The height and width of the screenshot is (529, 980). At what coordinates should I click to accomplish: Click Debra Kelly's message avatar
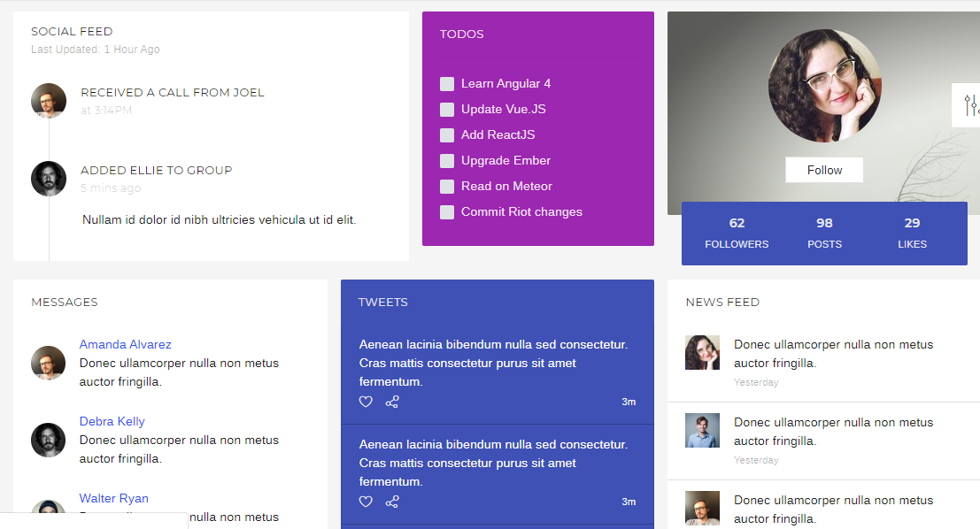tap(49, 440)
